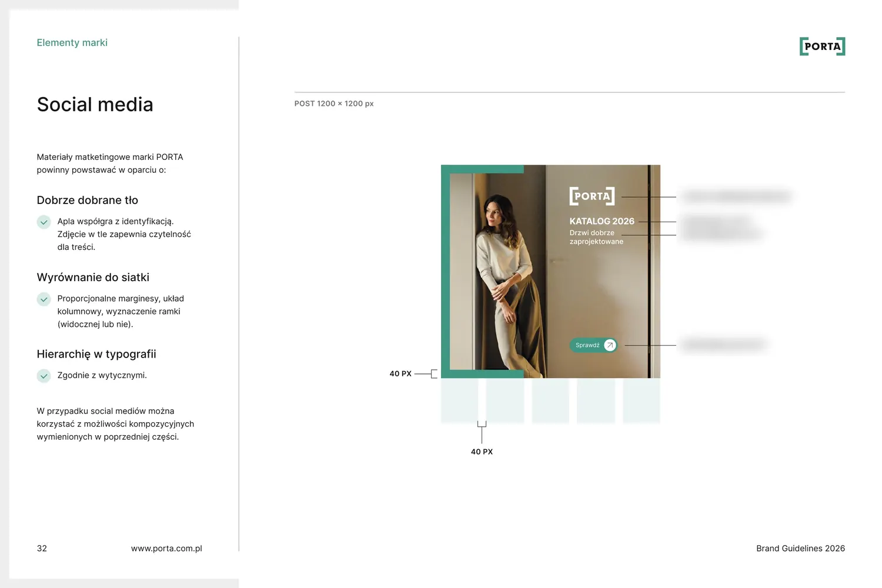Click the white PORTA logo on the post

pyautogui.click(x=592, y=196)
